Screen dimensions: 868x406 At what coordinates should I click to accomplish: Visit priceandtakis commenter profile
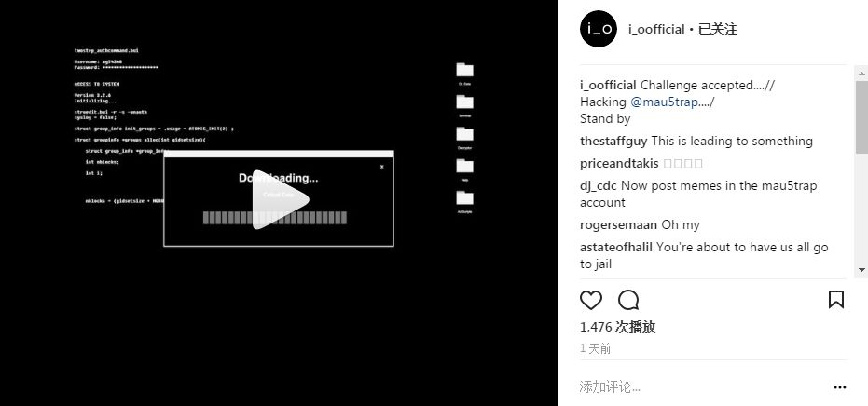coord(619,163)
